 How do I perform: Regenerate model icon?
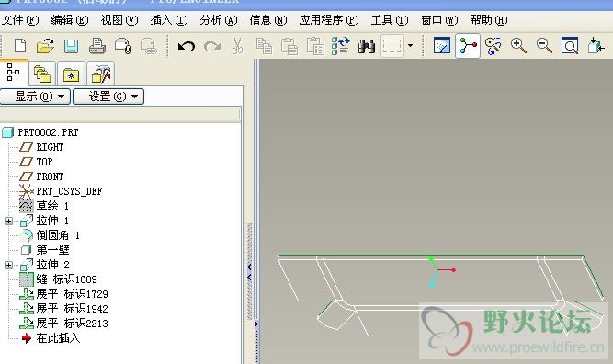341,46
